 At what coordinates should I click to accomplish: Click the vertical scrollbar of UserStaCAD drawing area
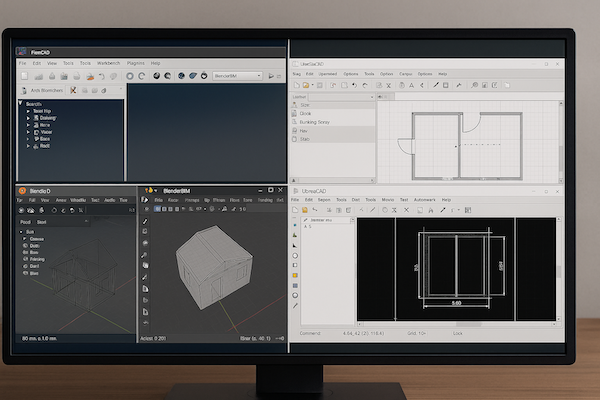(x=561, y=142)
